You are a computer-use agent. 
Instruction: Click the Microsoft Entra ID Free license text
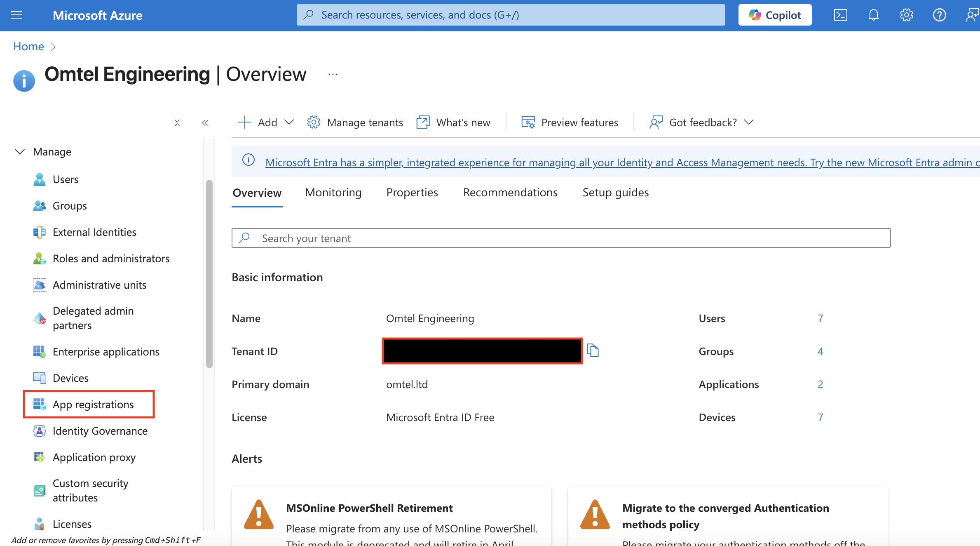coord(440,417)
